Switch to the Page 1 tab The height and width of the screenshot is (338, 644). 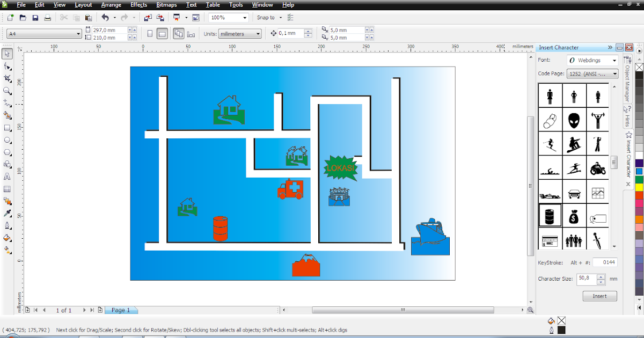pyautogui.click(x=121, y=310)
